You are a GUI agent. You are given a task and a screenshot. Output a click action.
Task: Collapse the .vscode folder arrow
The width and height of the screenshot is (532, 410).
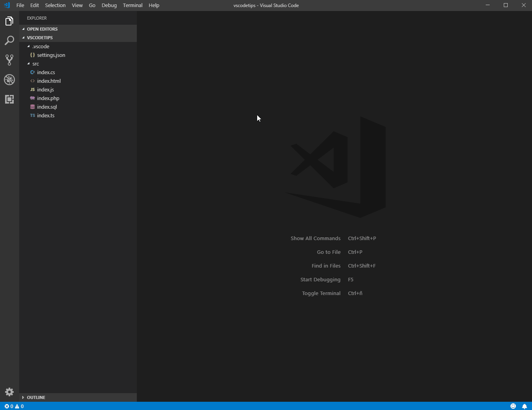click(28, 46)
